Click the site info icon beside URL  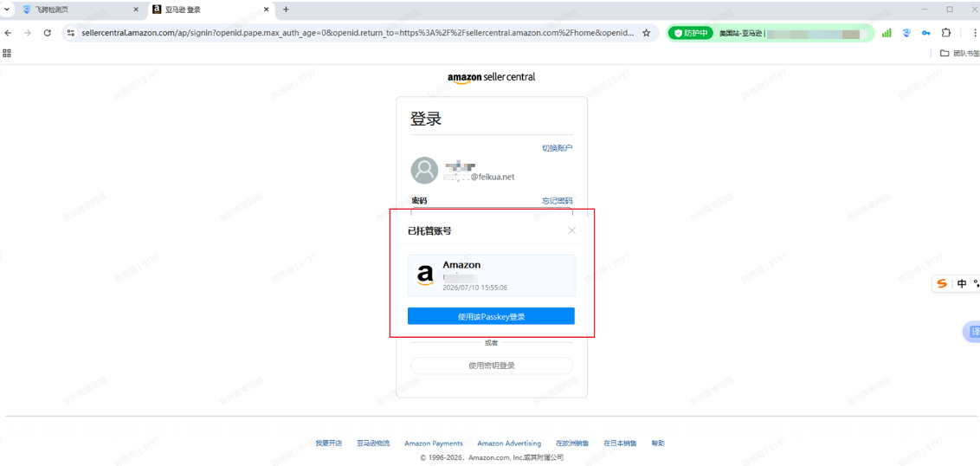[x=71, y=33]
